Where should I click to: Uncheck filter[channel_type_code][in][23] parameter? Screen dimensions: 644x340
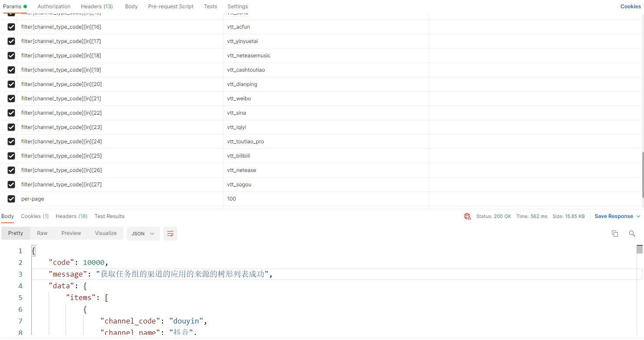[11, 127]
